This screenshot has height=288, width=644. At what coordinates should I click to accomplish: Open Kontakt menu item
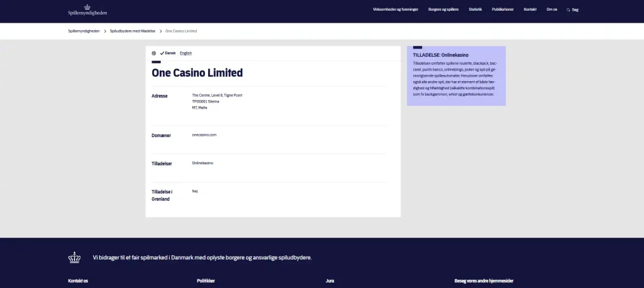click(x=530, y=9)
